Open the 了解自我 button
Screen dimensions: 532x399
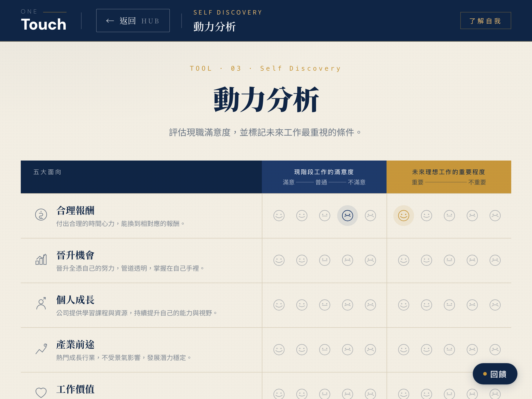pyautogui.click(x=485, y=21)
